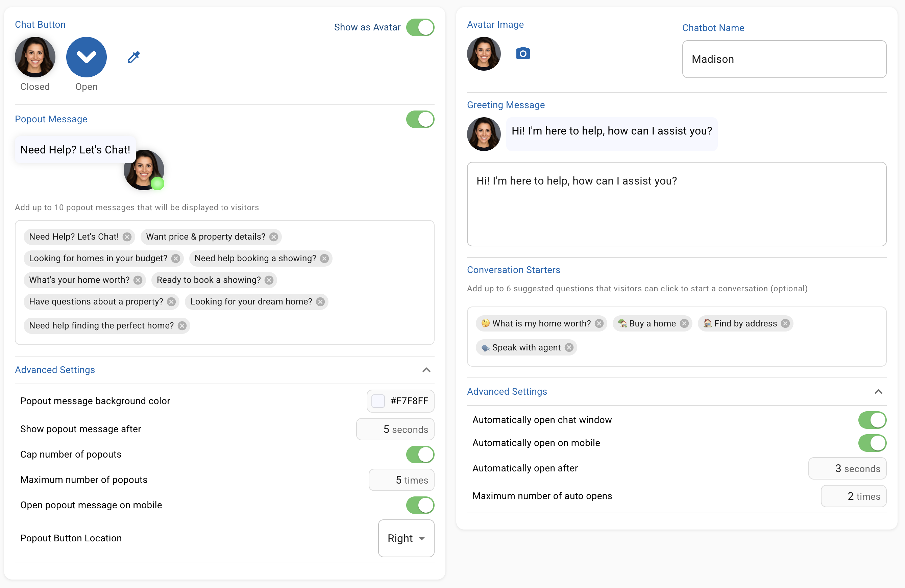This screenshot has width=905, height=588.
Task: Remove the 'Need Help? Let's Chat!' popout chip
Action: [x=127, y=237]
